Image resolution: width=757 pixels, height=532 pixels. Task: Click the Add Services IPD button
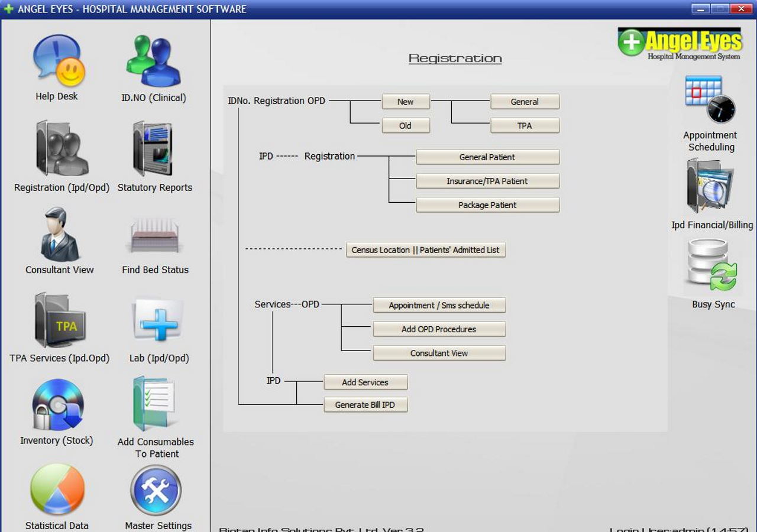[365, 382]
